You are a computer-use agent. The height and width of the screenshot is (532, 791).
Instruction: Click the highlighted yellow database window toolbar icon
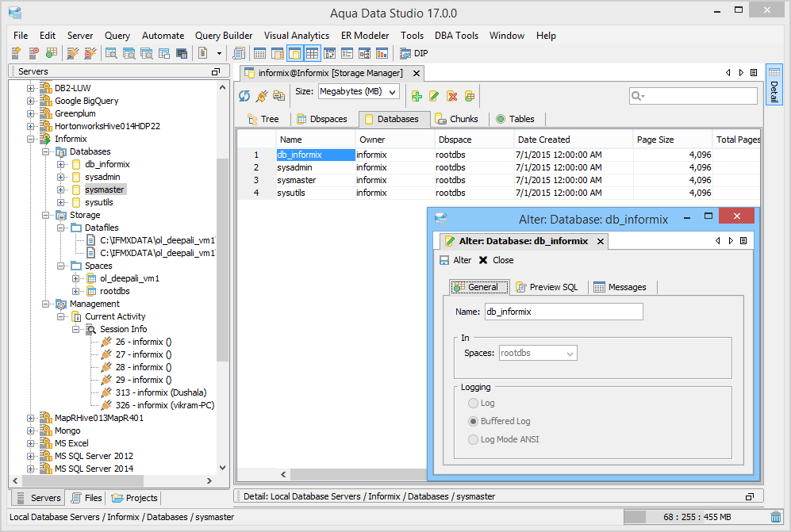pos(294,53)
